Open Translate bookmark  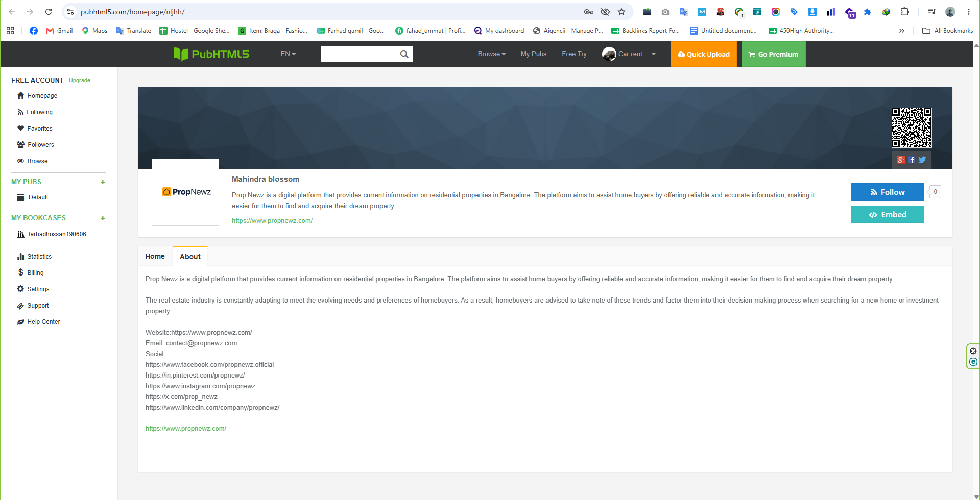[x=133, y=31]
